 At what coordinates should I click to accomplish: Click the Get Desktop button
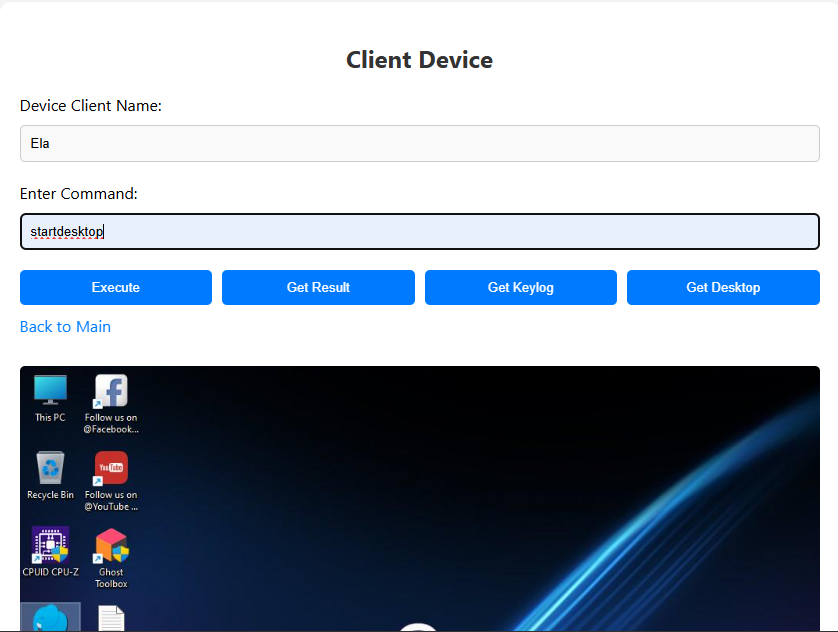coord(723,287)
